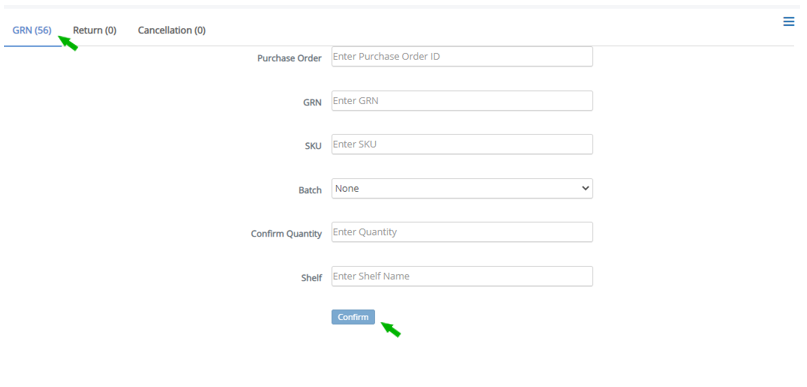Click the SKU field label
The height and width of the screenshot is (387, 807).
tap(313, 146)
